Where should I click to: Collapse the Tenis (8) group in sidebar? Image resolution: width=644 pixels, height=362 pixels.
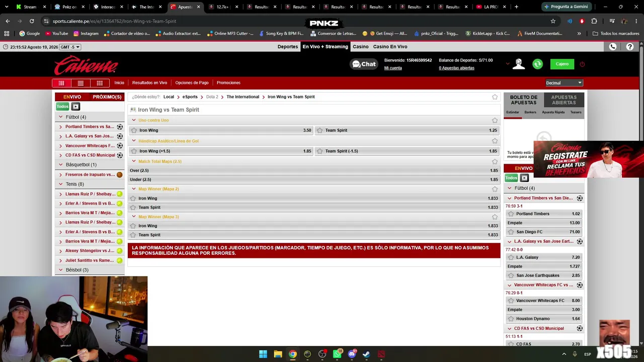click(61, 184)
